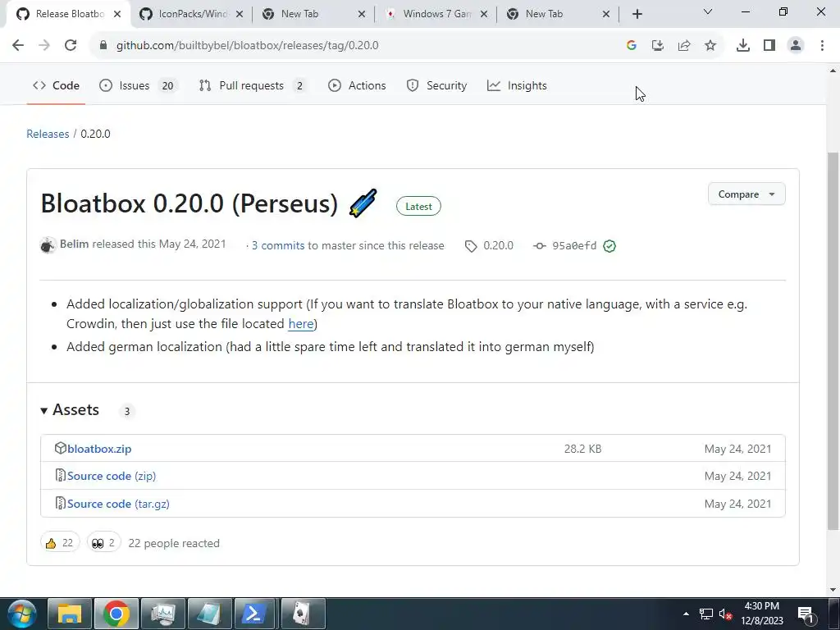Open the tab search chevron
The width and height of the screenshot is (840, 630).
708,11
